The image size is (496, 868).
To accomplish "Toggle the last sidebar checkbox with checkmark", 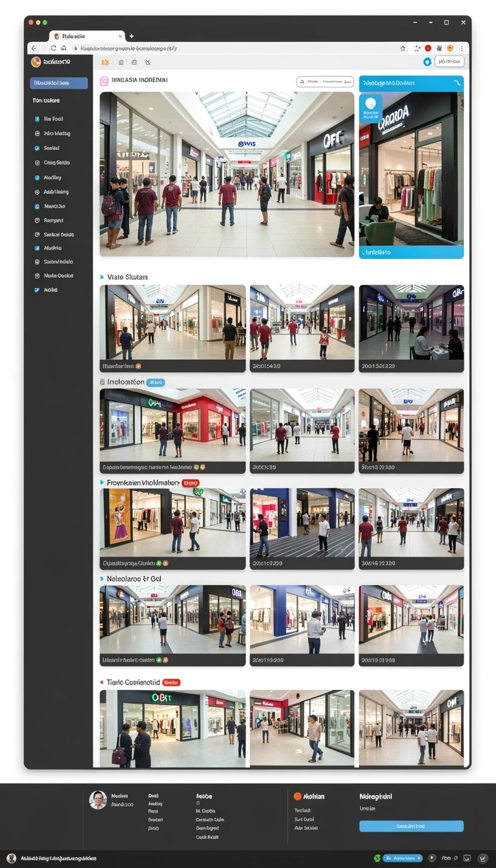I will click(37, 290).
